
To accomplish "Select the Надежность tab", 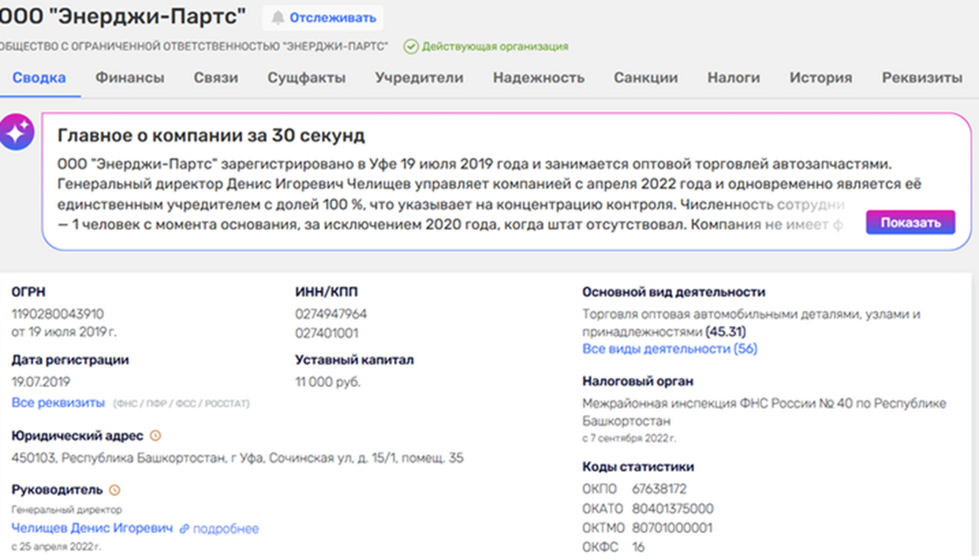I will [538, 78].
